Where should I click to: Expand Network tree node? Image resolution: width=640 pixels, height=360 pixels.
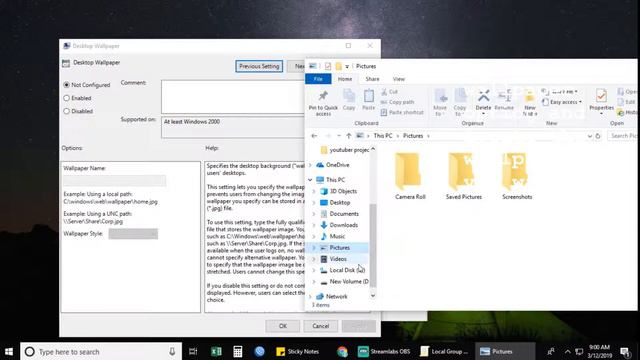[x=310, y=296]
